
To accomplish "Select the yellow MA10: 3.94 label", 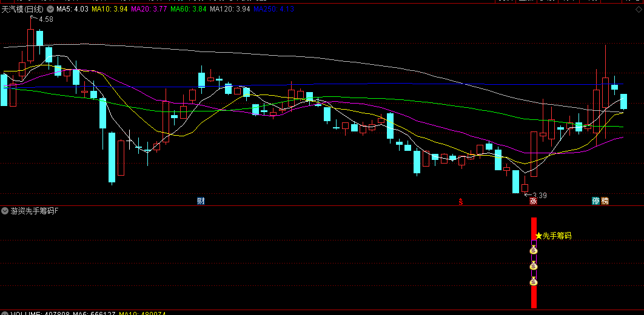I will coord(109,8).
